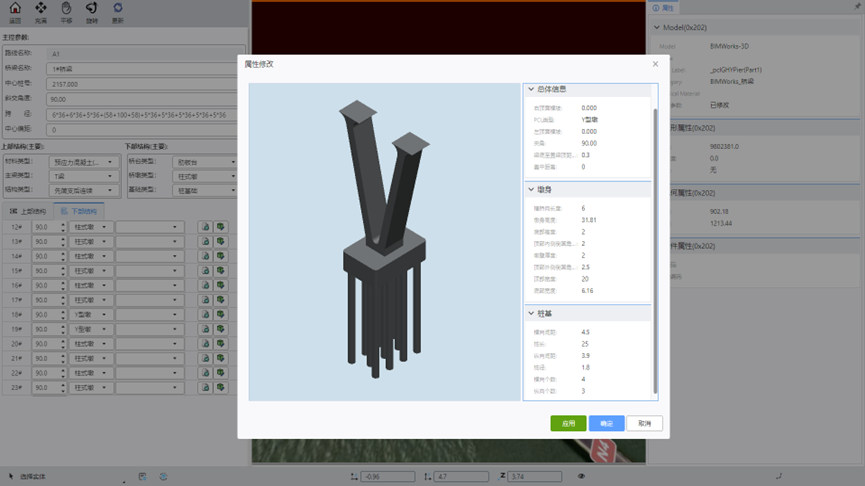Decrease the angle stepper for row 13#
This screenshot has width=865, height=486.
point(63,244)
